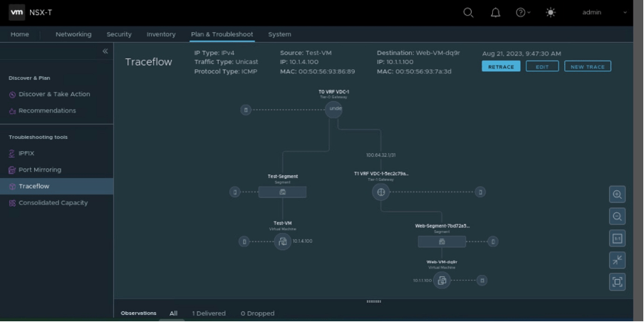
Task: Open Port Mirroring in the sidebar
Action: tap(40, 170)
